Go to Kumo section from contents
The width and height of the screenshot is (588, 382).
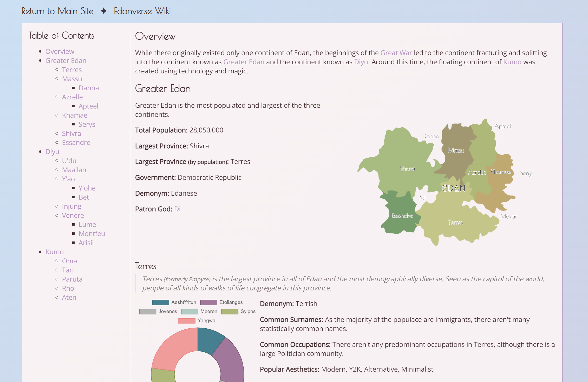[x=54, y=252]
